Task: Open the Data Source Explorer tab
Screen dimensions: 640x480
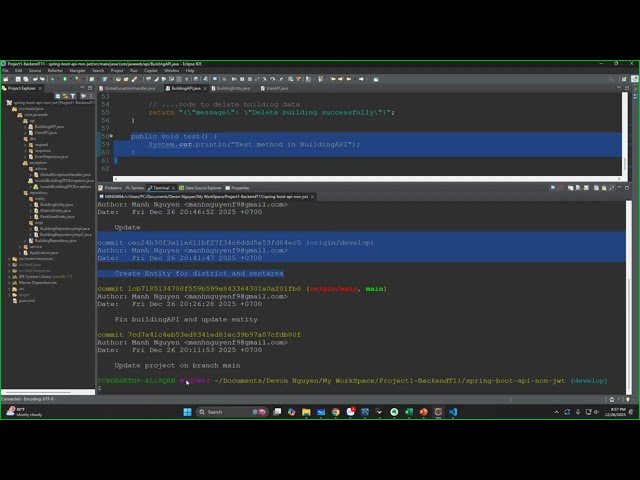Action: click(200, 188)
